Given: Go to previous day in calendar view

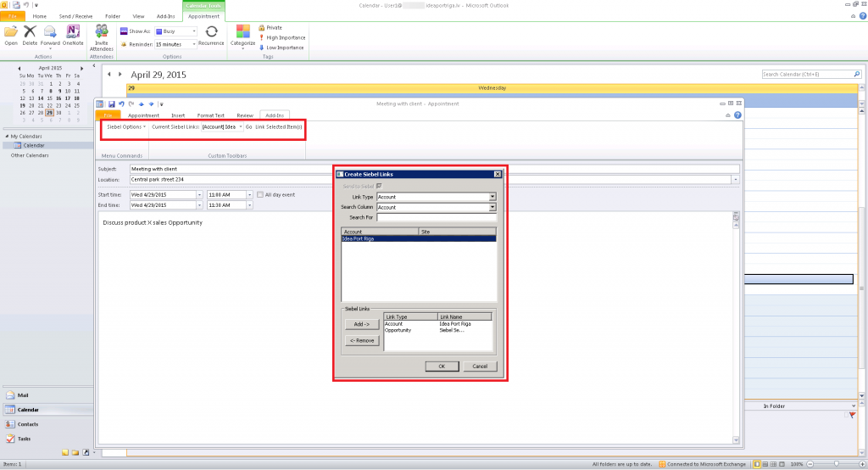Looking at the screenshot, I should click(x=109, y=75).
